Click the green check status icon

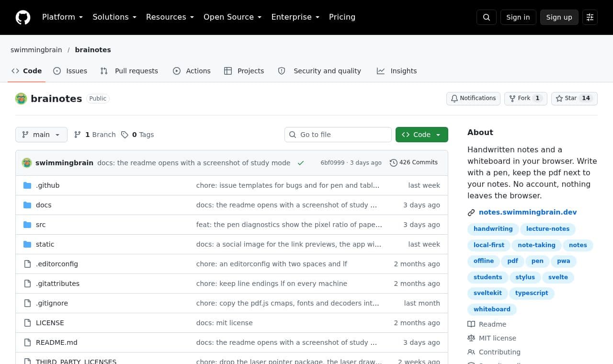point(301,163)
